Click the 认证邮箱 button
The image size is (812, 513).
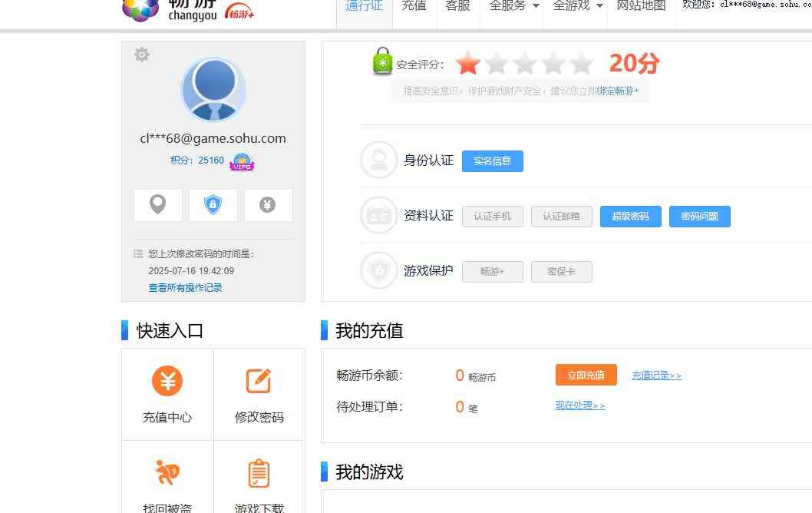[561, 217]
